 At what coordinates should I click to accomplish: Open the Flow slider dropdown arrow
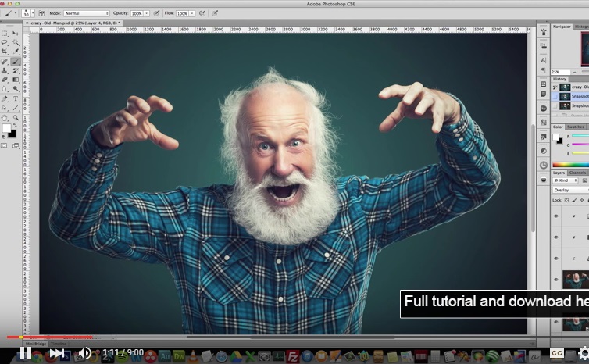[192, 13]
